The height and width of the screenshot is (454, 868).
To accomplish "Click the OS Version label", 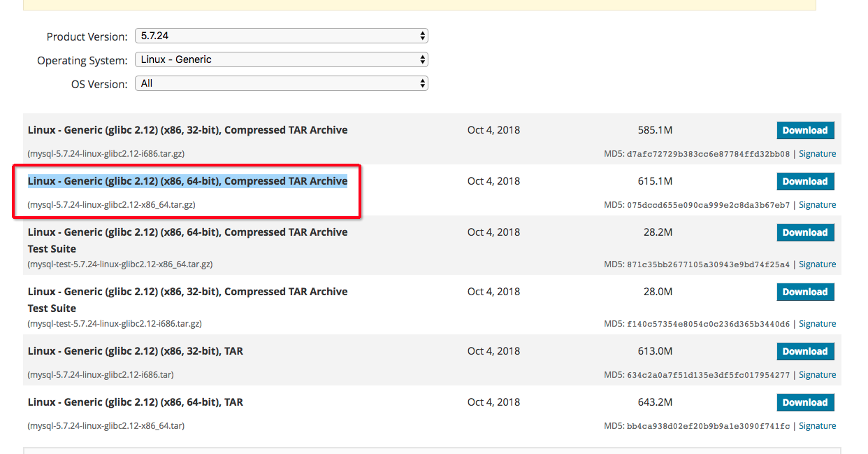I will click(x=99, y=84).
